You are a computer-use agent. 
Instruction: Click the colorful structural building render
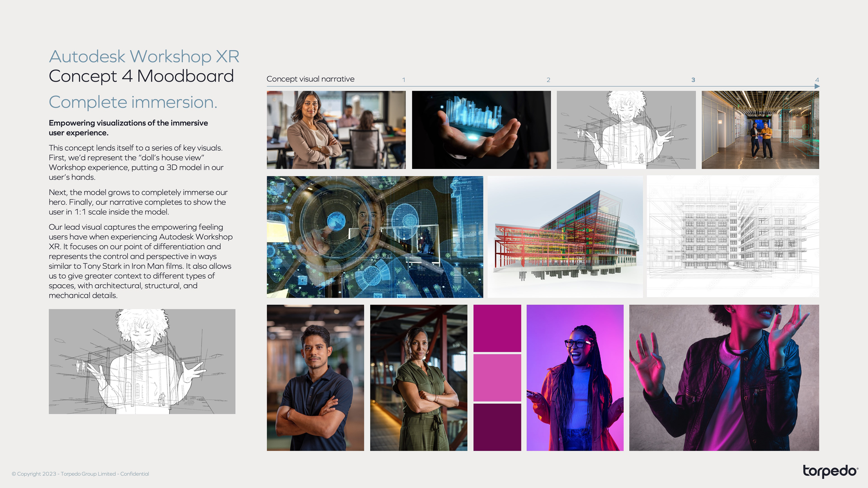(x=565, y=236)
